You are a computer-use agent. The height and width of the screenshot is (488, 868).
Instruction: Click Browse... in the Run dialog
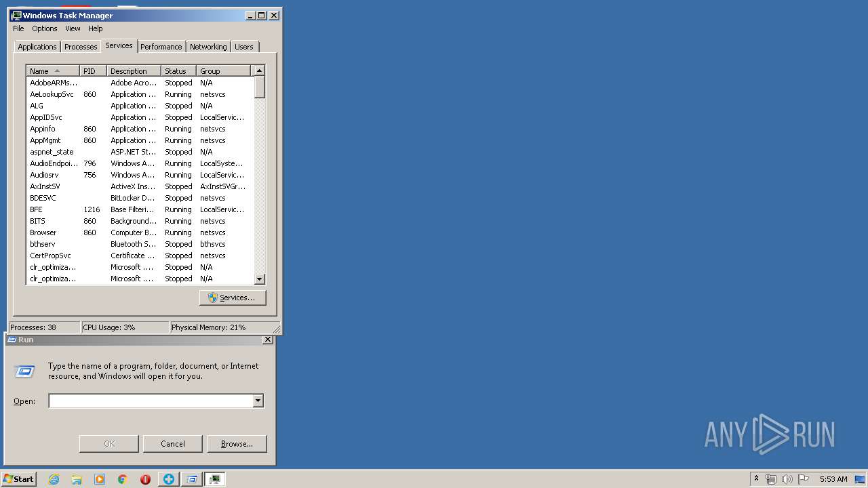237,444
